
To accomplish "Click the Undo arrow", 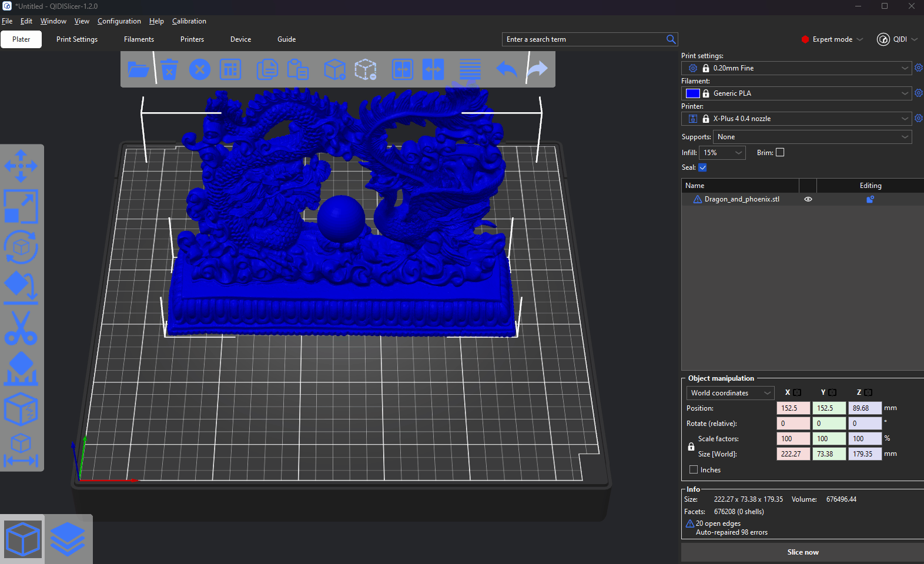I will [x=506, y=69].
